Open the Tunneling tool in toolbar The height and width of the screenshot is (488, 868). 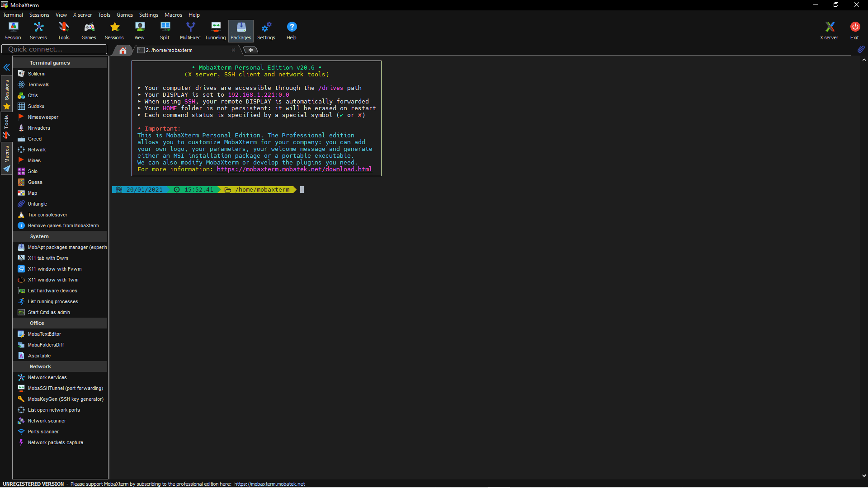pos(215,31)
